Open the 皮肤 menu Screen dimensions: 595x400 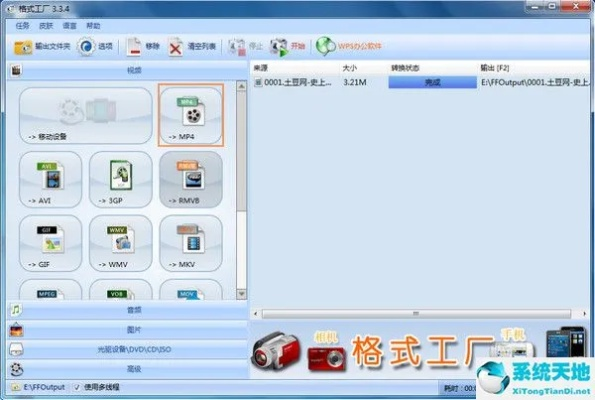46,26
